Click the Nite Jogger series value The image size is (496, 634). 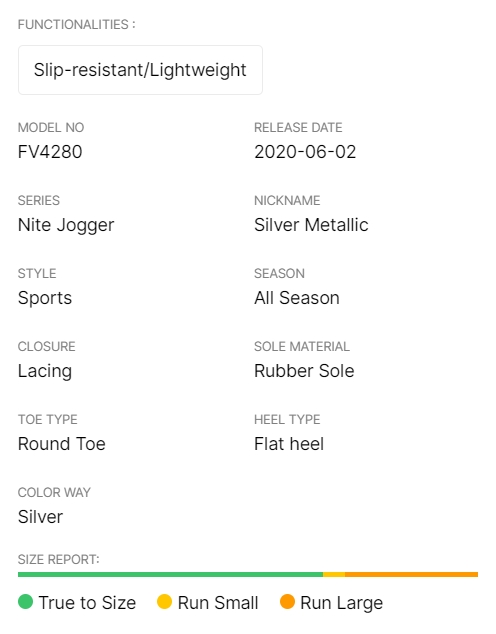click(66, 226)
